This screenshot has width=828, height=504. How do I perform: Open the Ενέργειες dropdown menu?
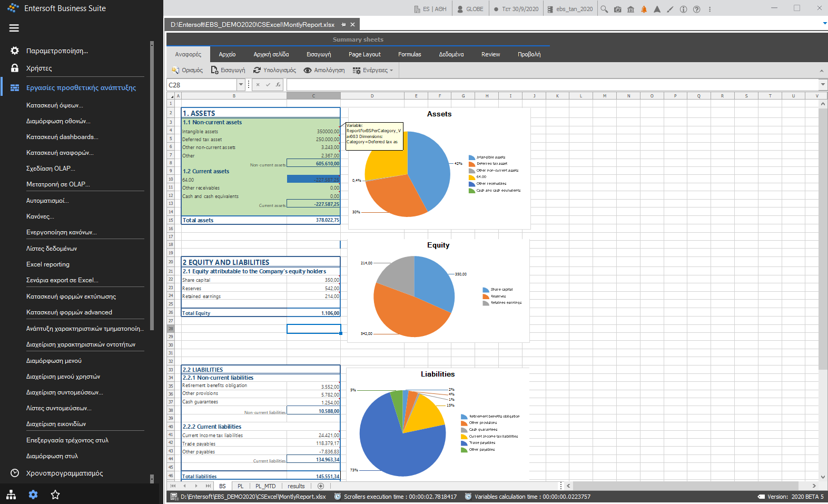[373, 70]
